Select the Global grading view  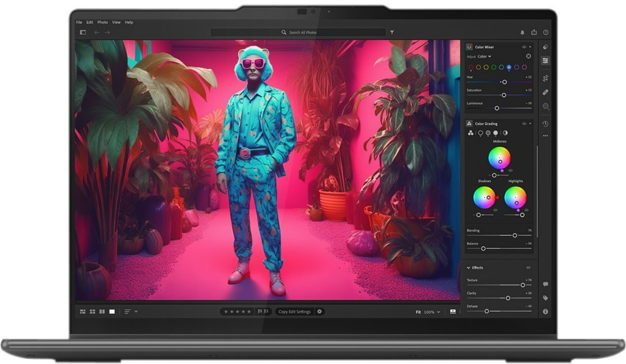(505, 133)
